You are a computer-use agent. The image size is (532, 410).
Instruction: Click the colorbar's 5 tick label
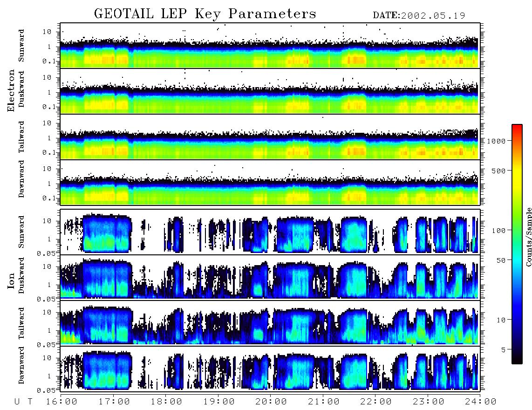[504, 350]
